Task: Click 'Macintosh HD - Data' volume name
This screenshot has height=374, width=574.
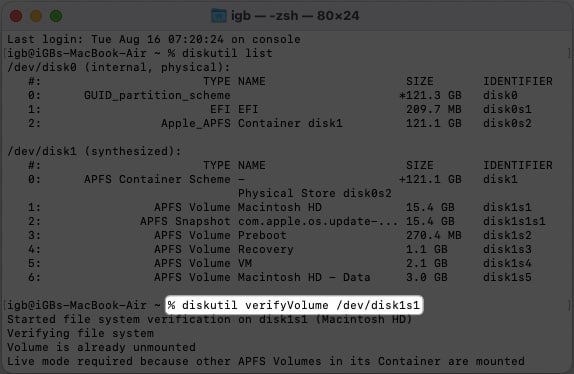Action: click(304, 277)
